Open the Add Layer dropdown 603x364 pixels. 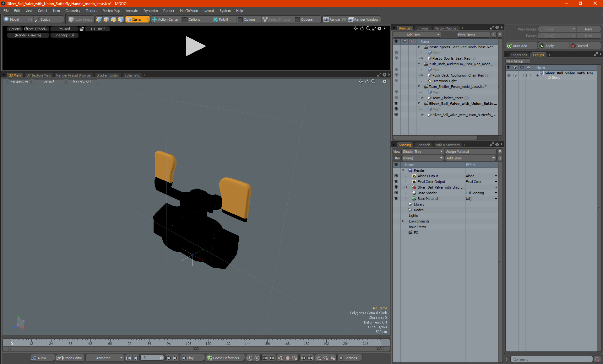[x=470, y=158]
